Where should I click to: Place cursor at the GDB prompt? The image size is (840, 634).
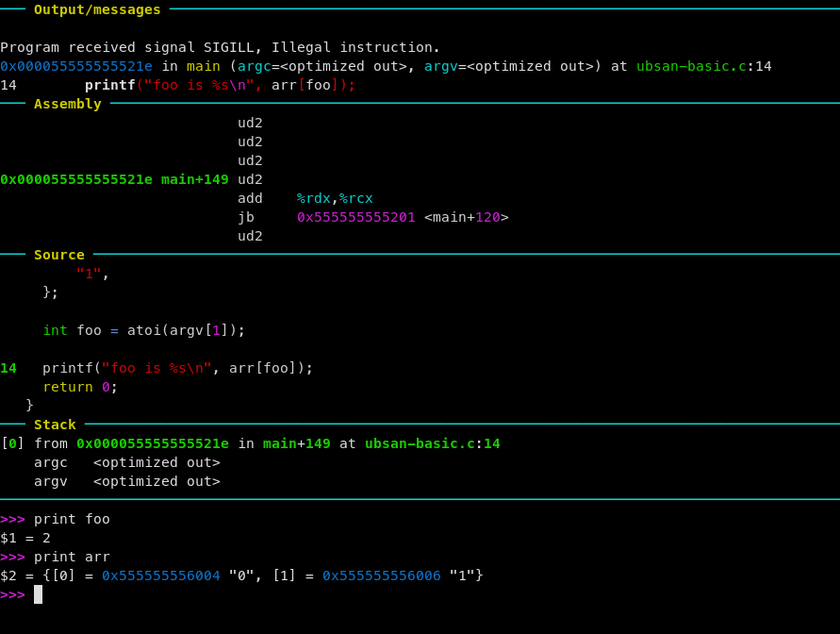pyautogui.click(x=38, y=594)
